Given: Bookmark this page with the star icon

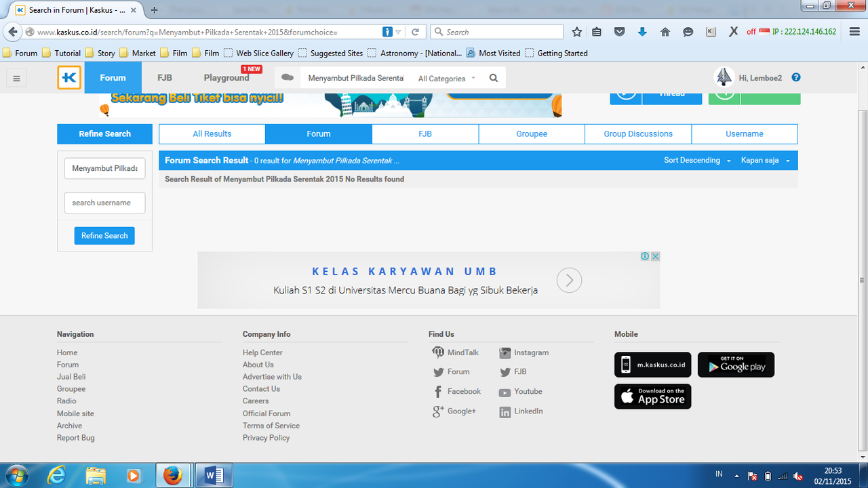Looking at the screenshot, I should 576,32.
